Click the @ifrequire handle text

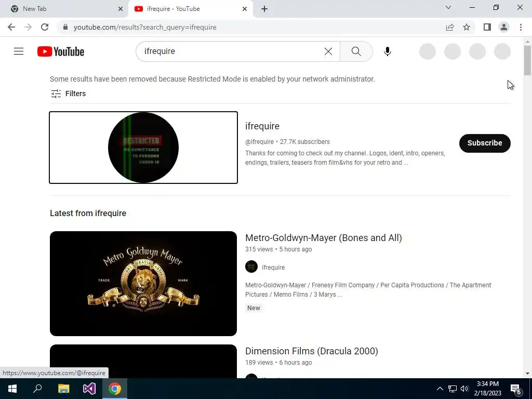[259, 142]
